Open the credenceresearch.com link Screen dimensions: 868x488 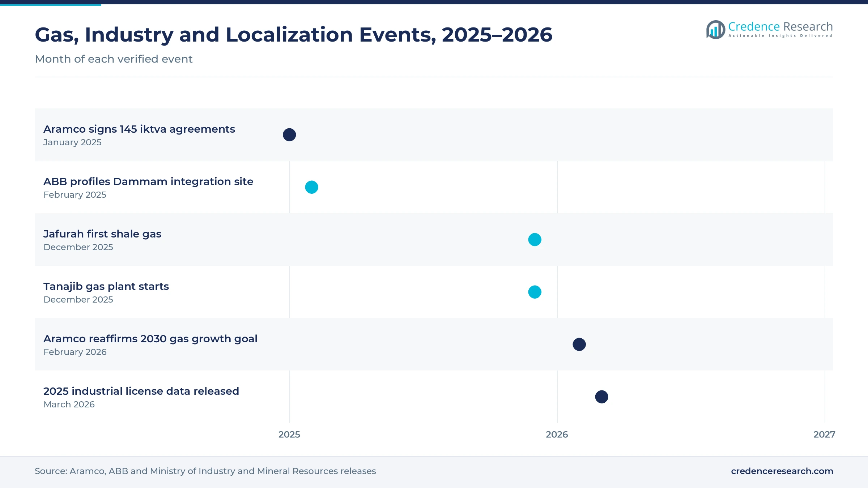coord(782,471)
